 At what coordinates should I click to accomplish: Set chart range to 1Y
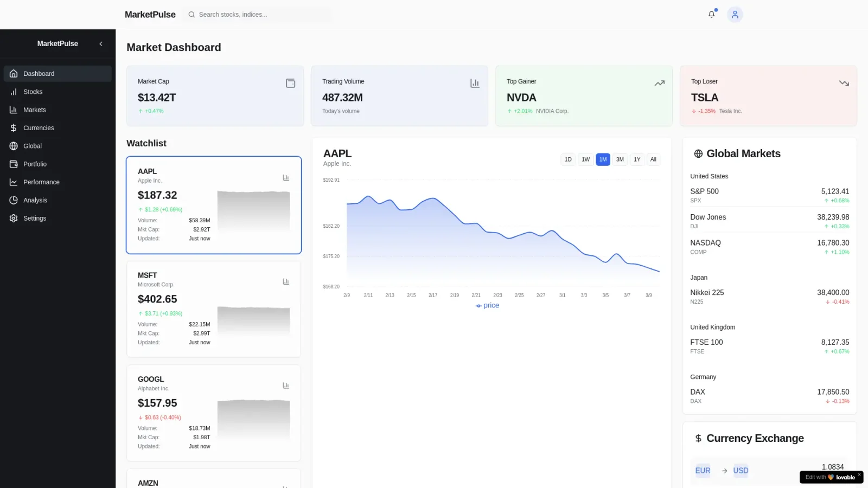tap(637, 159)
